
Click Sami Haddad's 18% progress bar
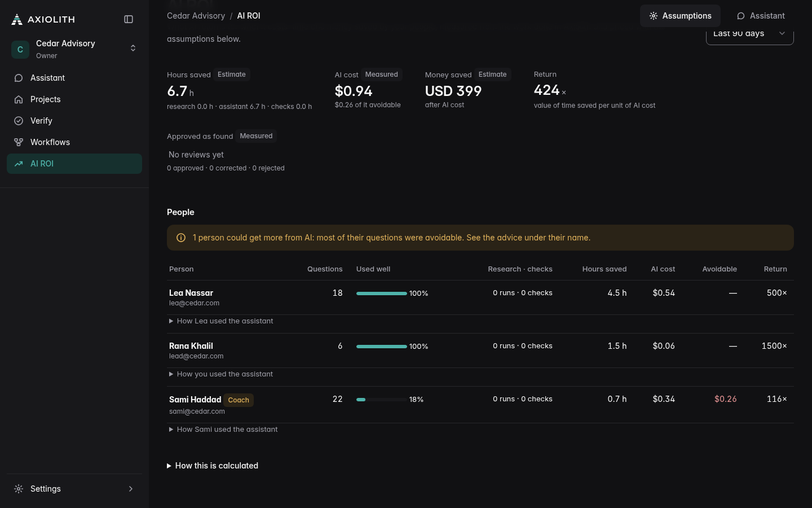click(x=382, y=400)
